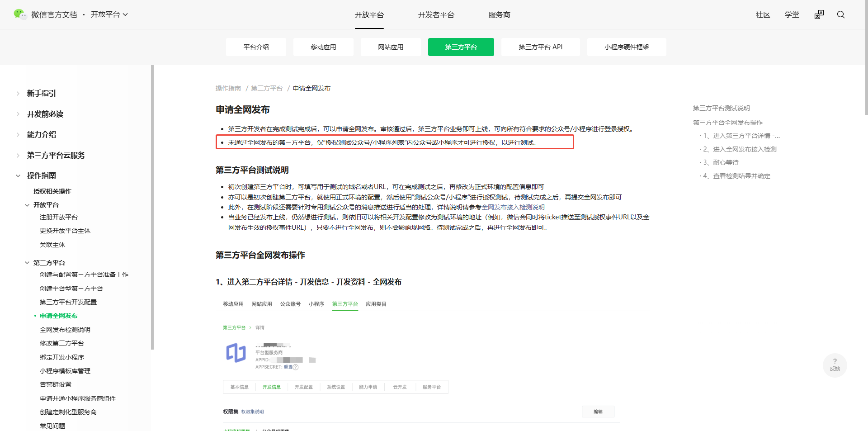The height and width of the screenshot is (431, 868).
Task: Open 全网发布检测说明 in sidebar
Action: [x=65, y=330]
